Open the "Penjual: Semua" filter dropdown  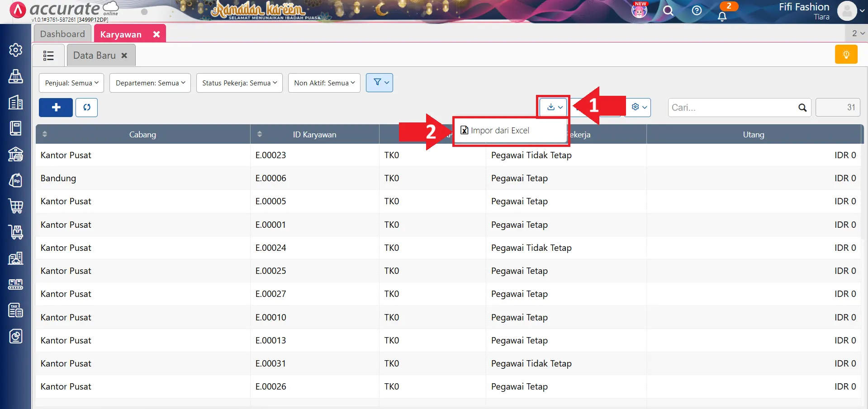[71, 83]
